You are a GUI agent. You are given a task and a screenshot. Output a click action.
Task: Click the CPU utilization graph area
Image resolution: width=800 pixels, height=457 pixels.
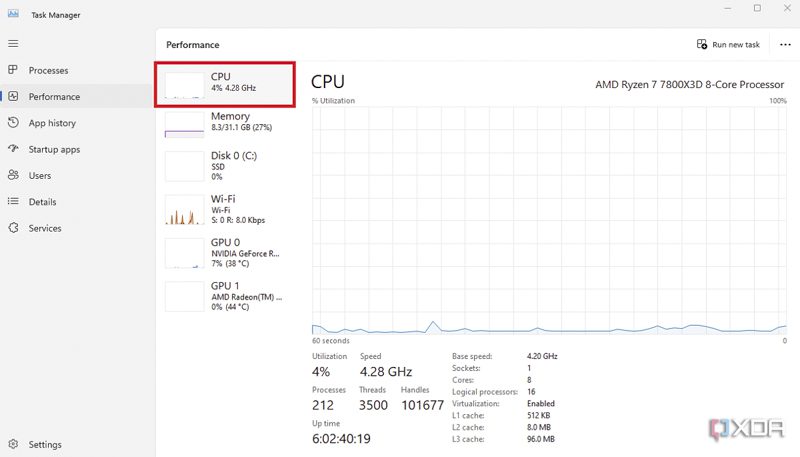549,221
